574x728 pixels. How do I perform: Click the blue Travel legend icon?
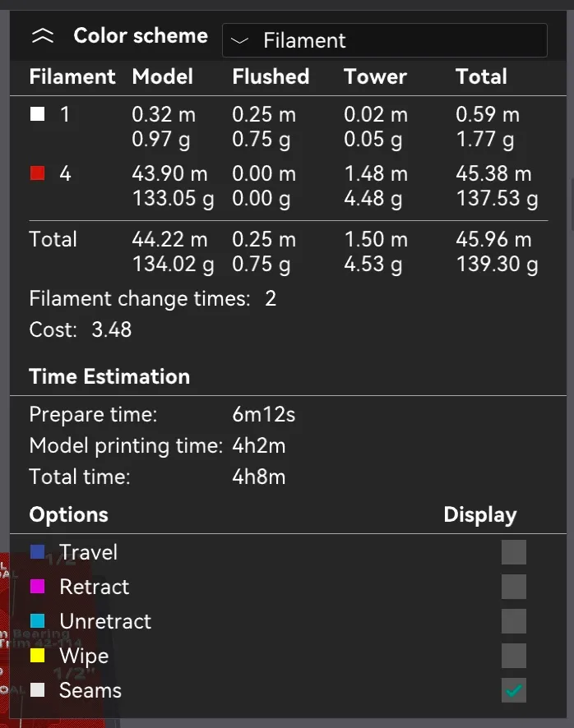(x=37, y=552)
